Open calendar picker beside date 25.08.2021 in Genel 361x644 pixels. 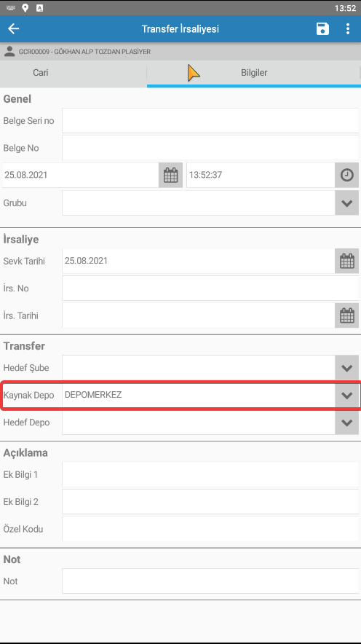pyautogui.click(x=170, y=176)
